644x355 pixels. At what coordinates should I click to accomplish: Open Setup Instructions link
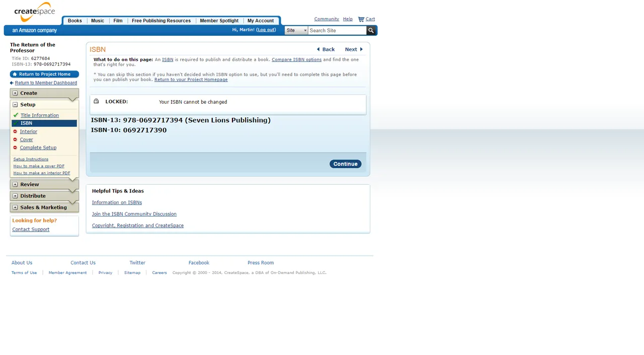31,159
